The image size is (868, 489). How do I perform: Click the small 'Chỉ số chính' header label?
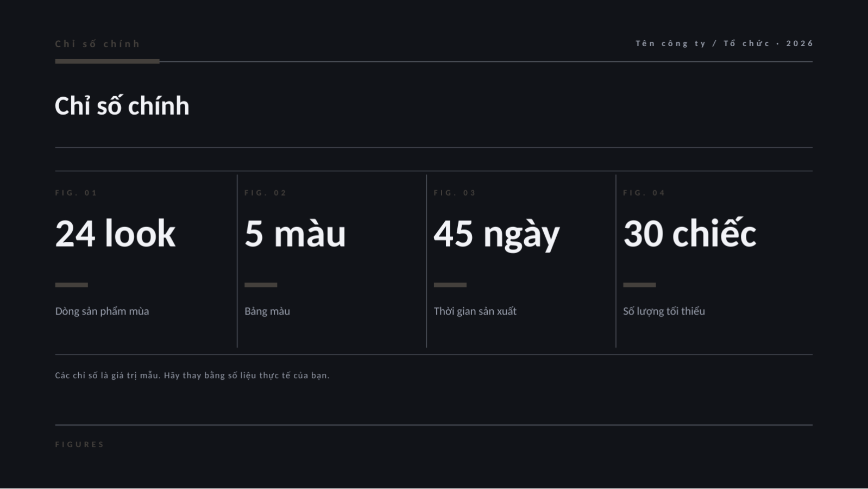(98, 44)
